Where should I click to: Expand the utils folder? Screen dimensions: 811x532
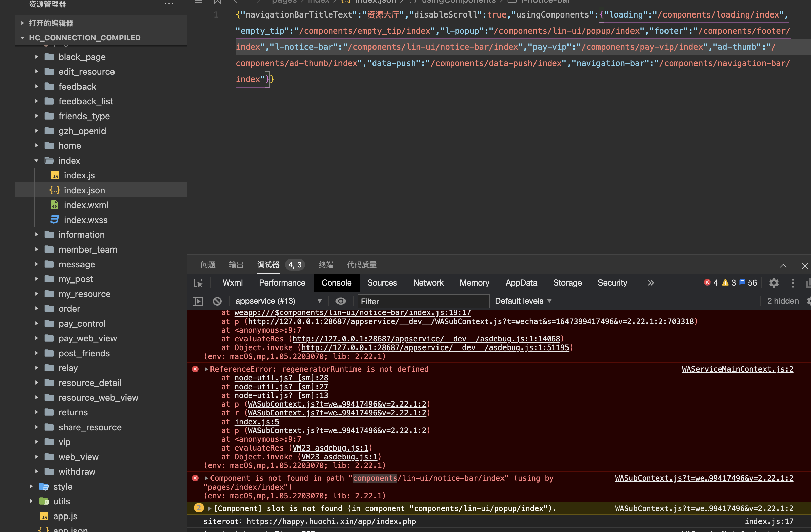(31, 501)
